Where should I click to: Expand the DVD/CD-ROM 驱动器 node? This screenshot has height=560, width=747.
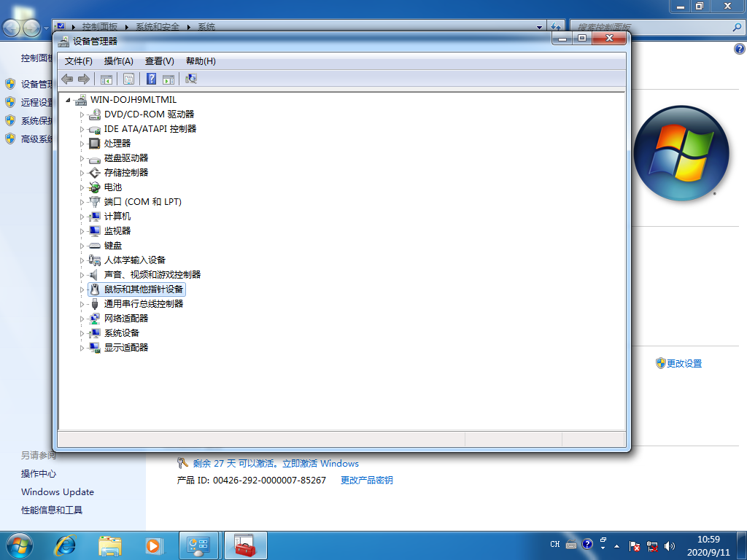pyautogui.click(x=82, y=114)
